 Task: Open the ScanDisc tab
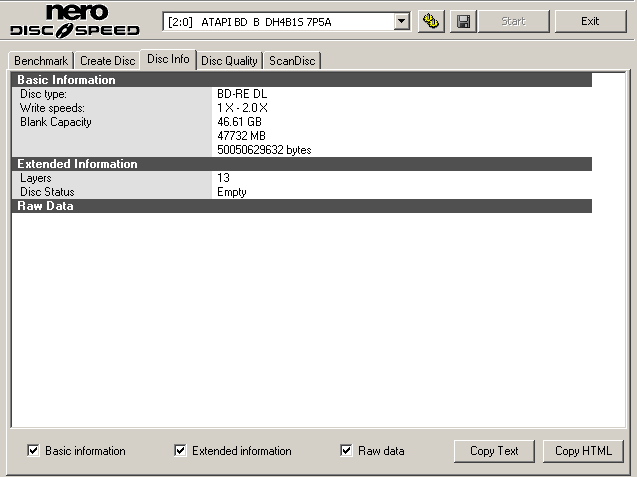pos(292,61)
